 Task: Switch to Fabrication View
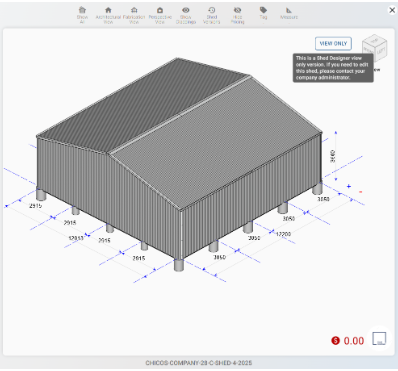(134, 15)
